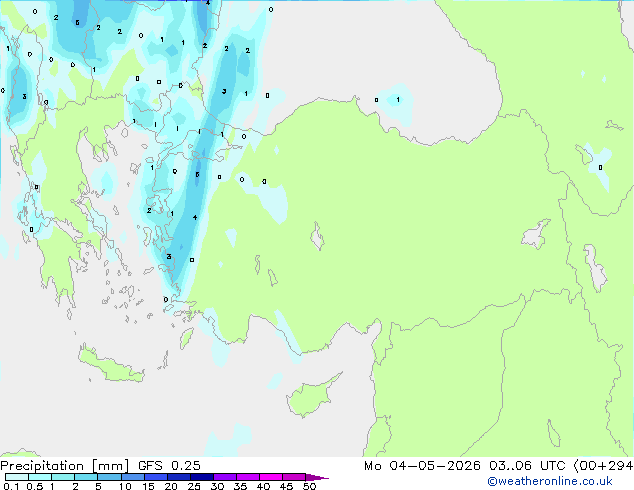Choose the 40–45 mm magenta legend swatch
This screenshot has width=634, height=490.
click(271, 477)
